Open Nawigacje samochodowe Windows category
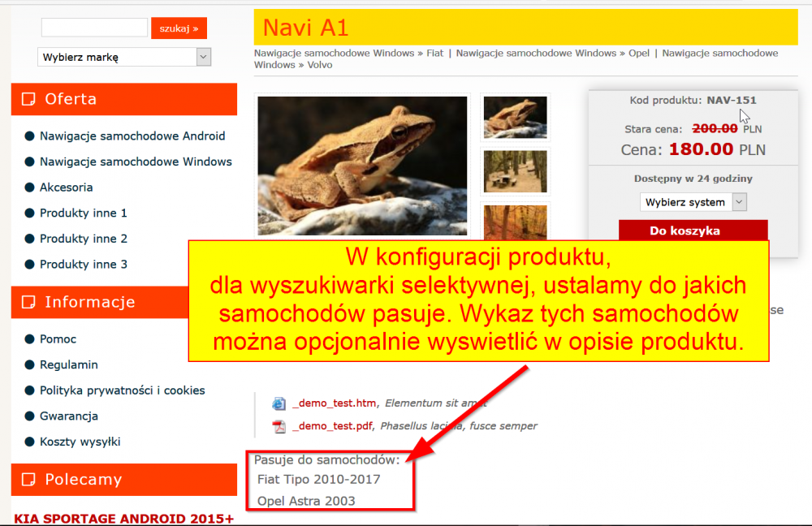This screenshot has width=812, height=526. pos(136,162)
